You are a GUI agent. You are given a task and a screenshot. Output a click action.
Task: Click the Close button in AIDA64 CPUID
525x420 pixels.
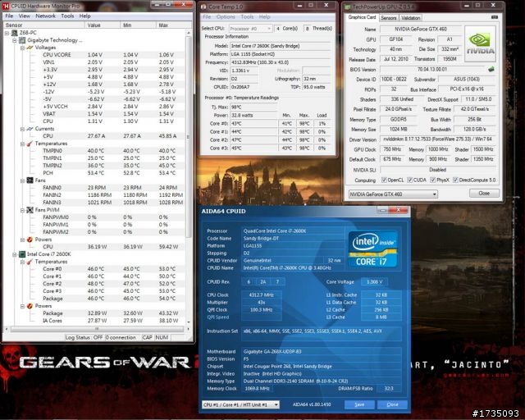[392, 404]
